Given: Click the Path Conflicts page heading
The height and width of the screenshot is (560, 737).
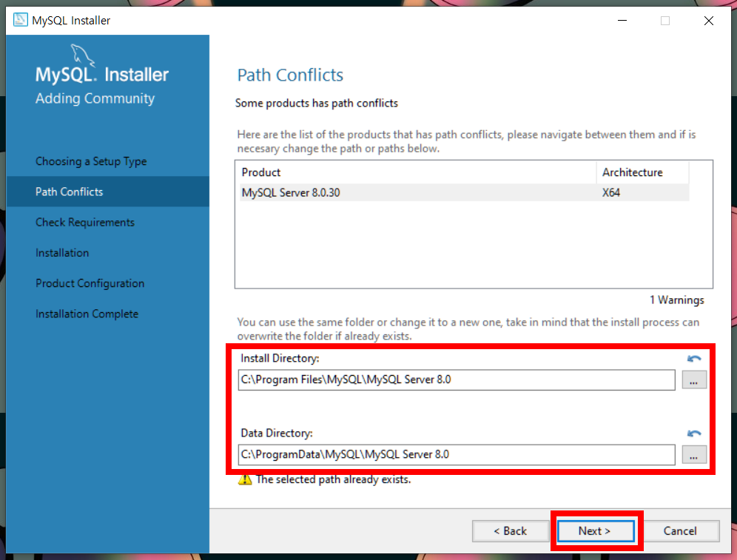Looking at the screenshot, I should click(290, 75).
